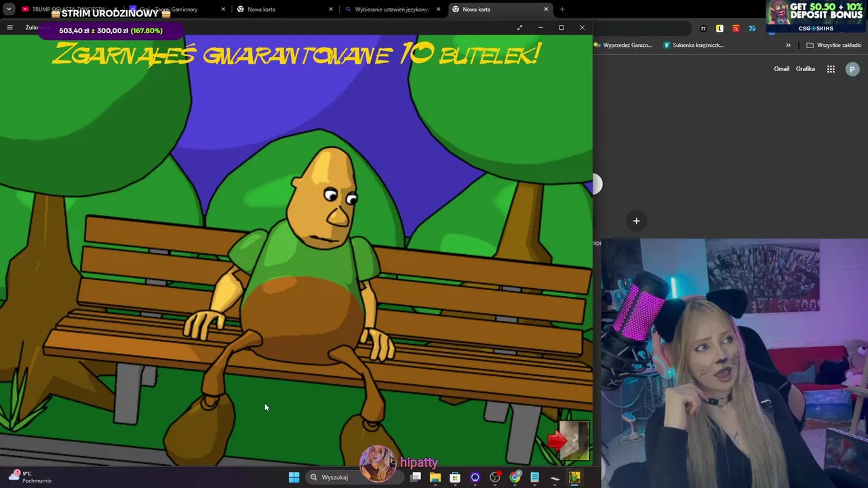Close the Wybieranie ustawień językowych tab
868x488 pixels.
(x=439, y=9)
